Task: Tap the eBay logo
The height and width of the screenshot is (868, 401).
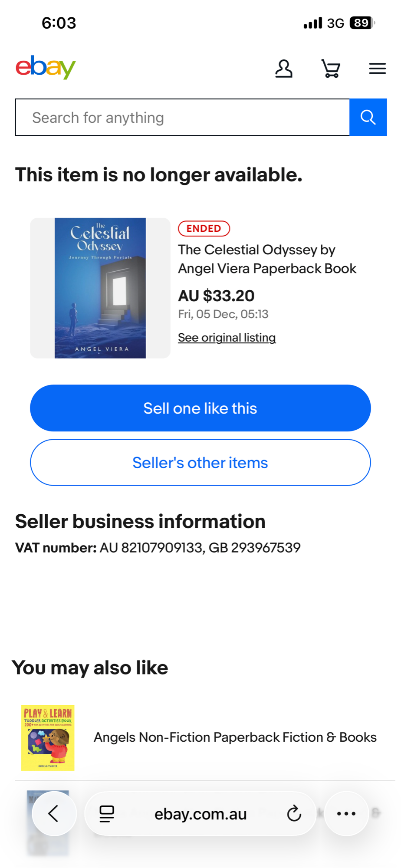Action: [46, 67]
